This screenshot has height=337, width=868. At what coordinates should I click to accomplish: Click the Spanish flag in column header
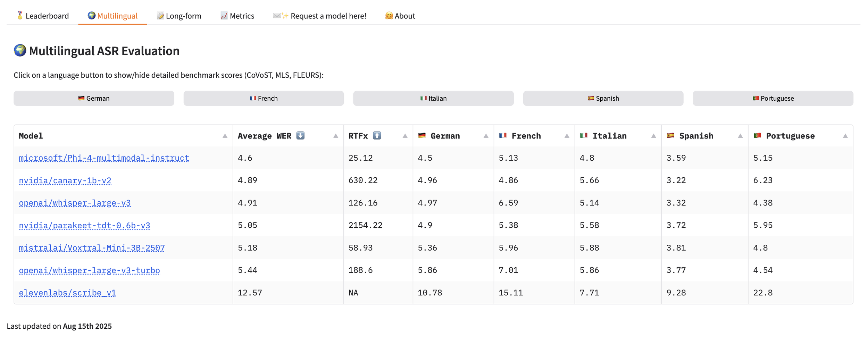point(670,136)
